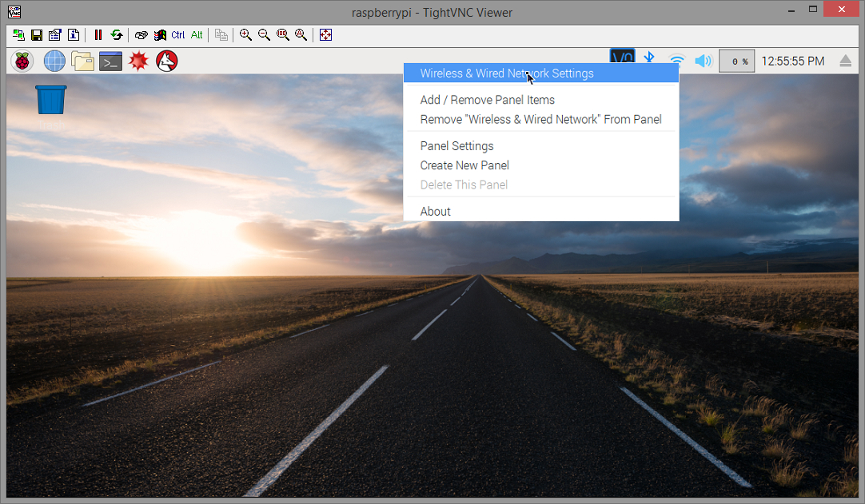Launch the Wolfram wolf icon
Image resolution: width=865 pixels, height=504 pixels.
[166, 61]
